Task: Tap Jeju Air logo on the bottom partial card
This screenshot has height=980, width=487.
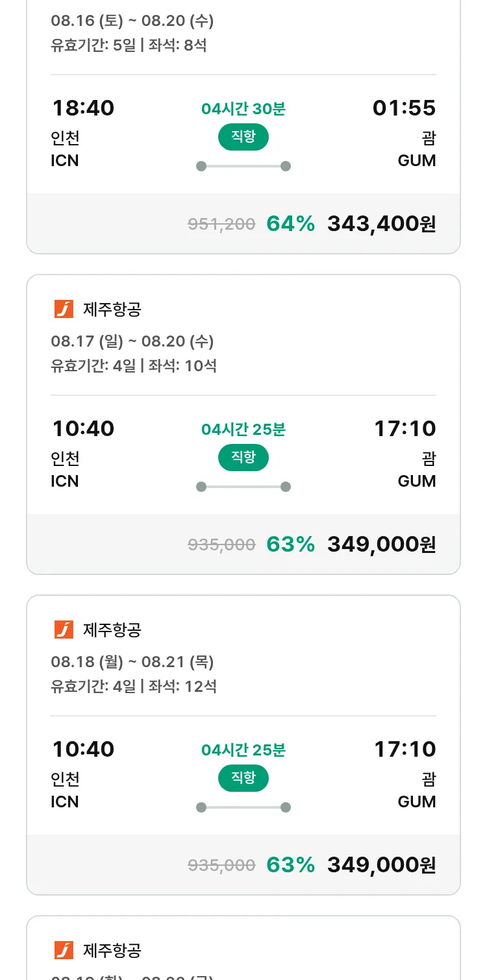Action: (x=64, y=950)
